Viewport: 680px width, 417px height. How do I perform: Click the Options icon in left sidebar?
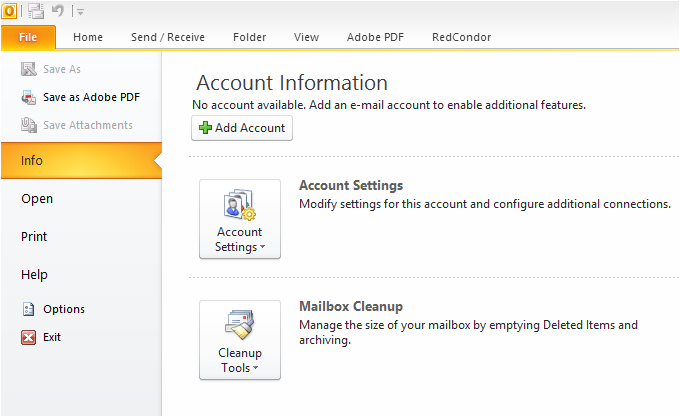(x=28, y=309)
